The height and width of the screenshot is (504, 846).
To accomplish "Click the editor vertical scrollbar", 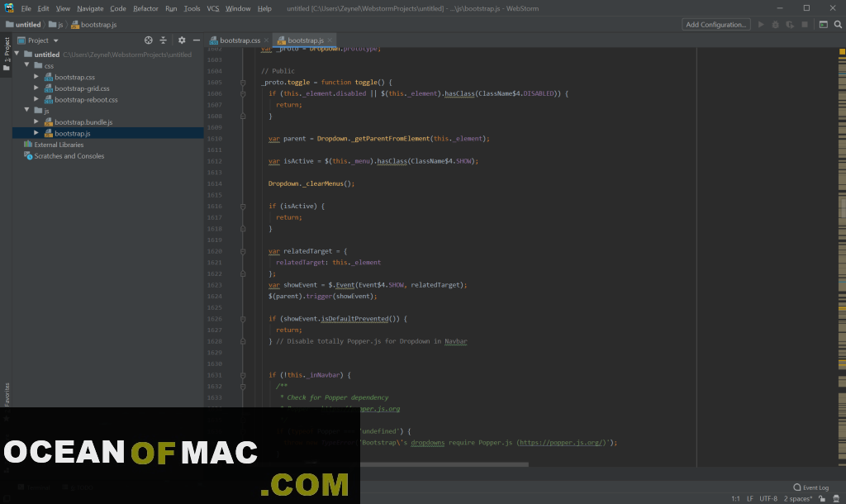I will [x=843, y=207].
